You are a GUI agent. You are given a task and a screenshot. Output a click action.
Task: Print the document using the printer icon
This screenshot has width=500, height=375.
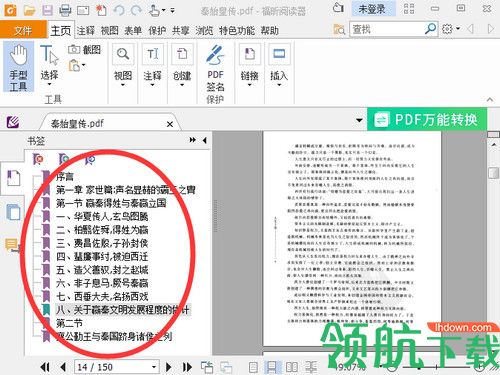tap(65, 10)
